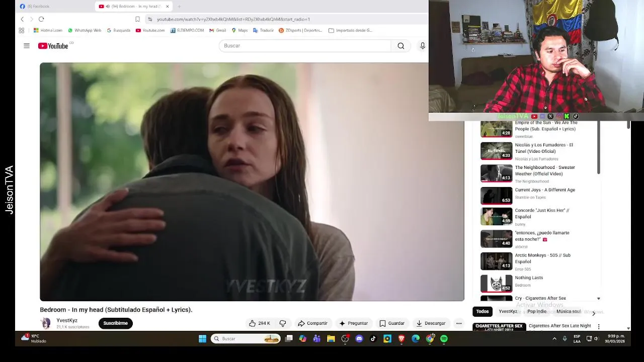Dislike the video with the thumbs down
Screen dimensions: 644x362
tap(283, 323)
